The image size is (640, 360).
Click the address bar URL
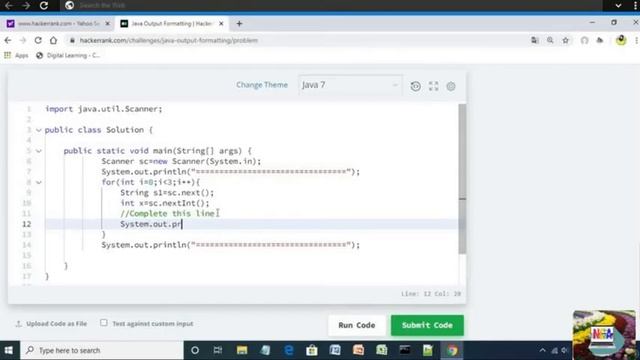point(169,40)
